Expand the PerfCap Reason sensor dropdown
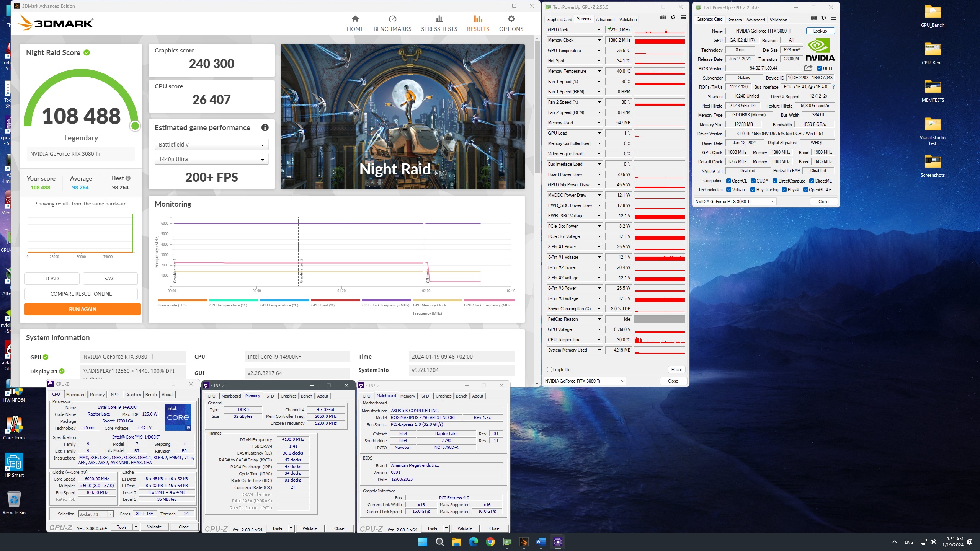Image resolution: width=980 pixels, height=551 pixels. (599, 319)
